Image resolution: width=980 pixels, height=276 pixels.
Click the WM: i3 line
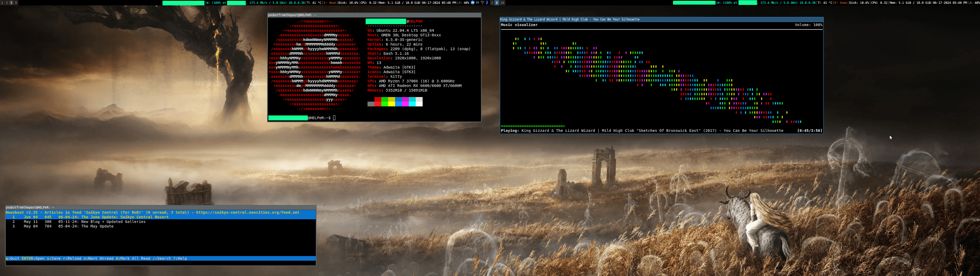(374, 62)
